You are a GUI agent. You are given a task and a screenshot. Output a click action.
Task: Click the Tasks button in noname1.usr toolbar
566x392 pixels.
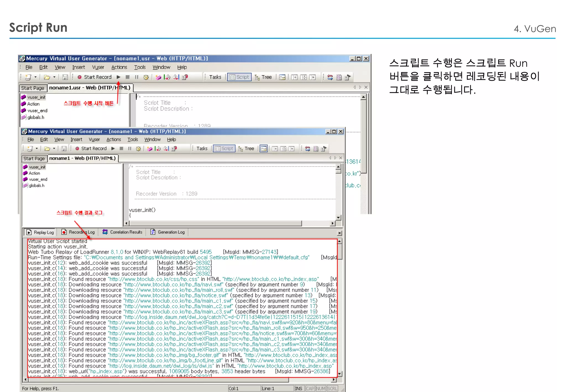(215, 77)
